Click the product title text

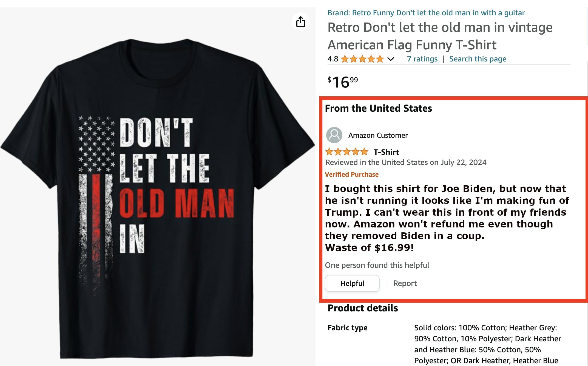coord(440,36)
